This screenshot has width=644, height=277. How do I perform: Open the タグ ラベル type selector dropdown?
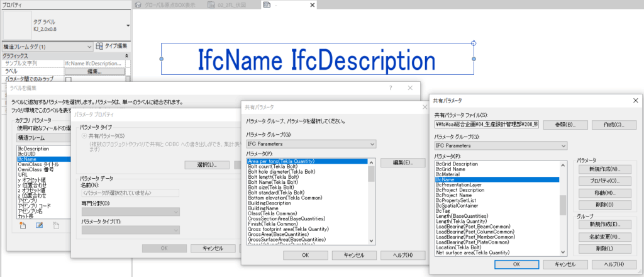click(x=128, y=25)
